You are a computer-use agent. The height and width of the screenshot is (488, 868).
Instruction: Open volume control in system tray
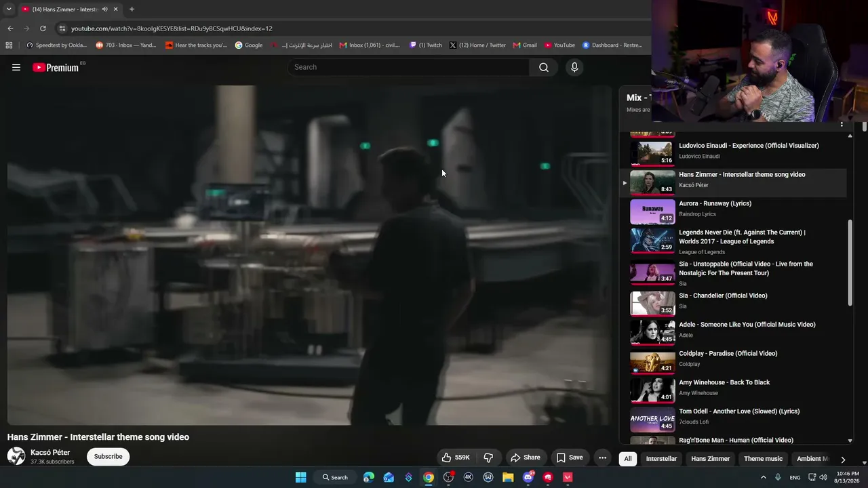coord(823,477)
